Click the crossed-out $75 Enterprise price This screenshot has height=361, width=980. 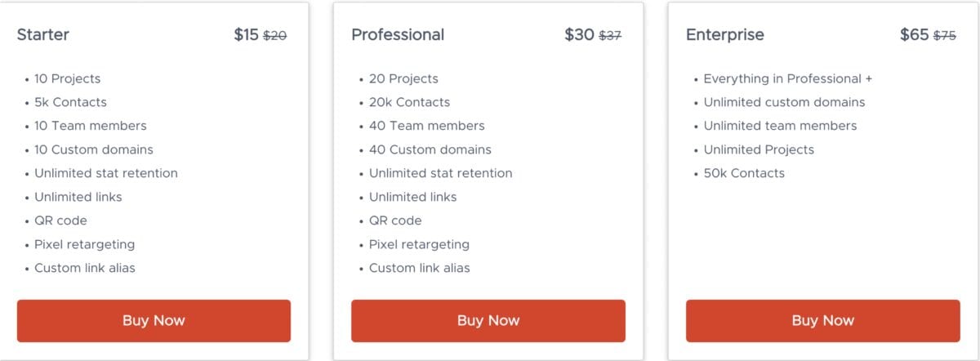pyautogui.click(x=945, y=36)
